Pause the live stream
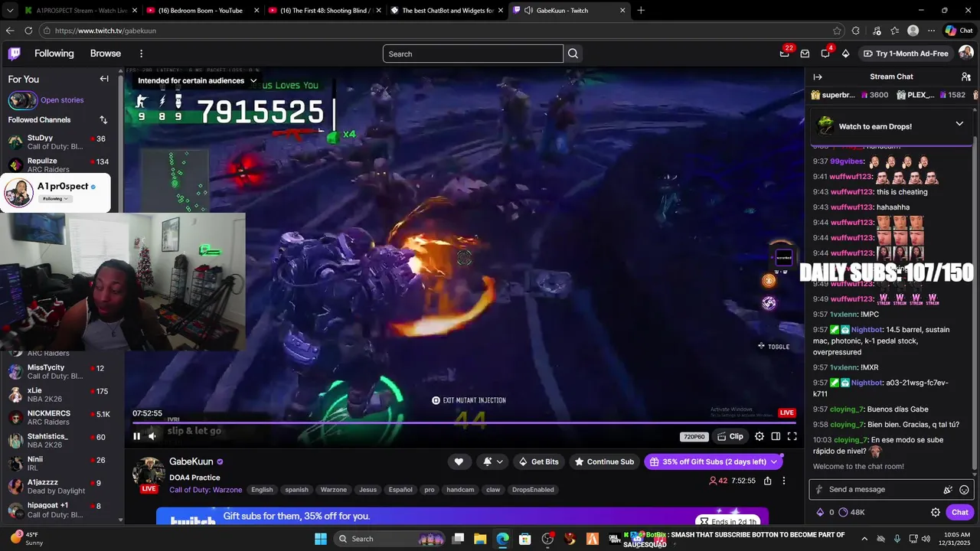 136,436
